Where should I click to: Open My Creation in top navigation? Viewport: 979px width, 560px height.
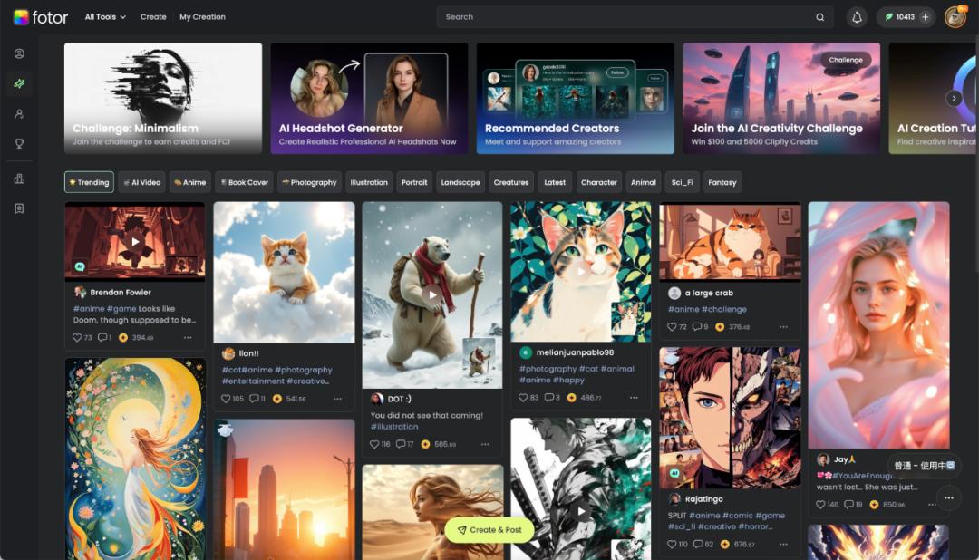[202, 17]
